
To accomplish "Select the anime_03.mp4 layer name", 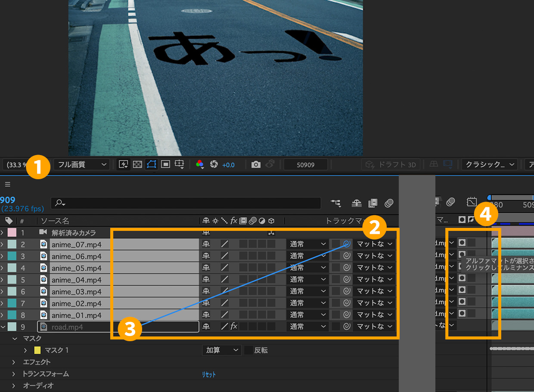I will tap(77, 292).
